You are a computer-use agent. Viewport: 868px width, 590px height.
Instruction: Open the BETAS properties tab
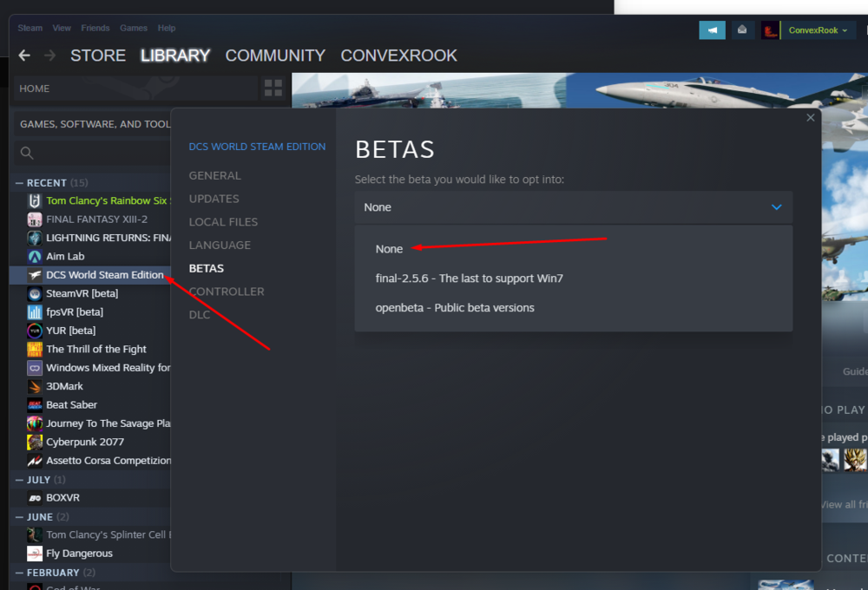207,268
